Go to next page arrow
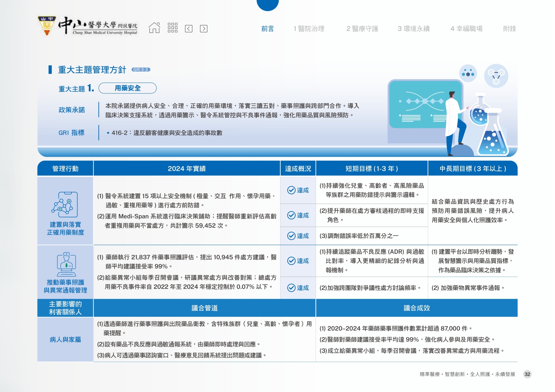 203,29
